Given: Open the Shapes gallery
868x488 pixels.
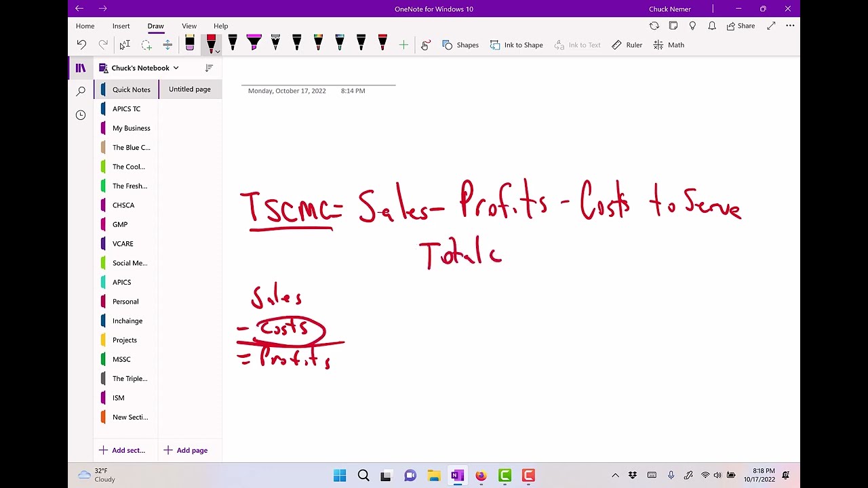Looking at the screenshot, I should (x=460, y=45).
